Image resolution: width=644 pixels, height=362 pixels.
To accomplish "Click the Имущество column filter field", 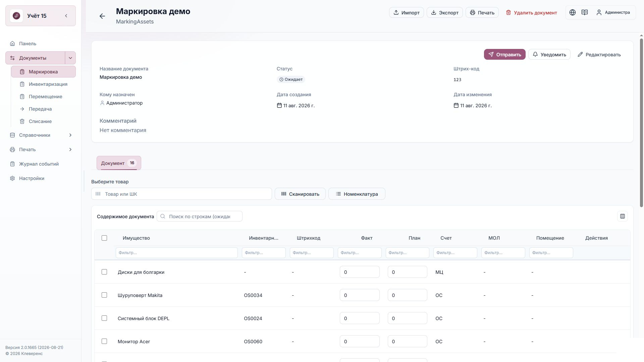I will pos(177,253).
